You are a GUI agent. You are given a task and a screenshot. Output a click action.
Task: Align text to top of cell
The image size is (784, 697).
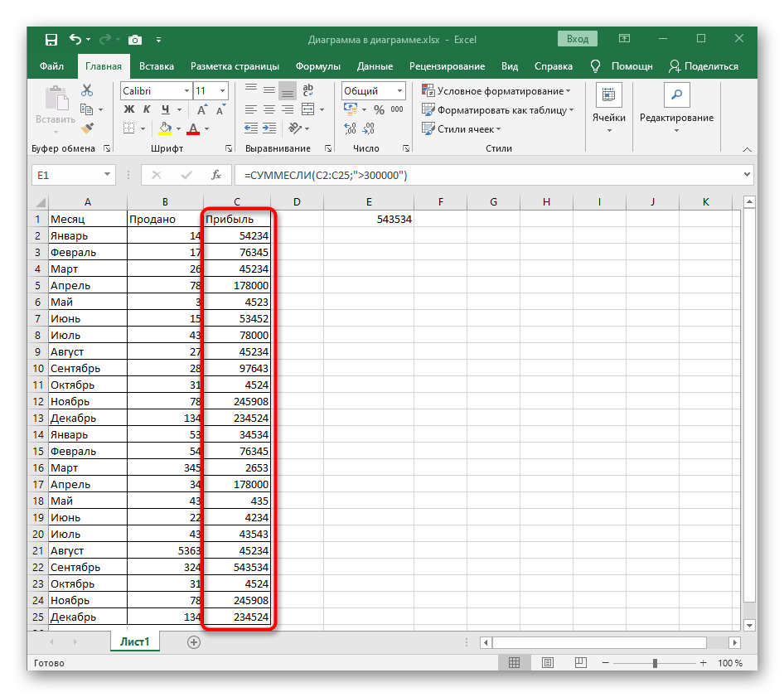click(x=251, y=90)
